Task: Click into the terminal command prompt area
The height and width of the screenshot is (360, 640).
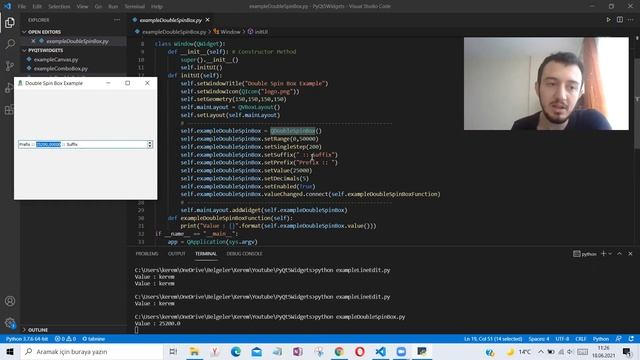Action: [x=136, y=330]
